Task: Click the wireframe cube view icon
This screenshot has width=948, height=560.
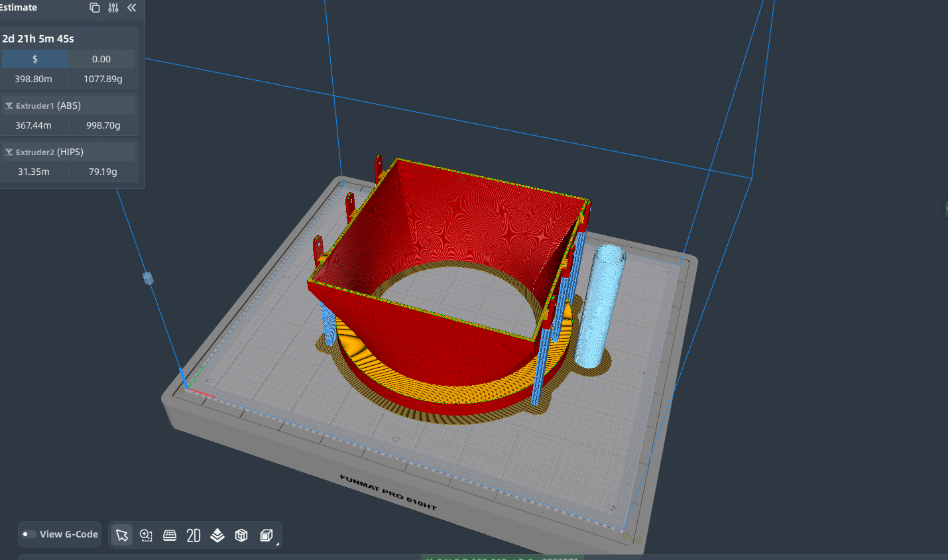Action: coord(241,535)
